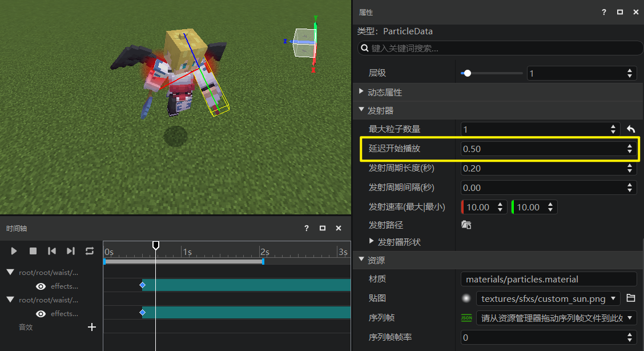Collapse the first root/root/waist track group
Screen dimensions: 644x351
click(x=10, y=273)
